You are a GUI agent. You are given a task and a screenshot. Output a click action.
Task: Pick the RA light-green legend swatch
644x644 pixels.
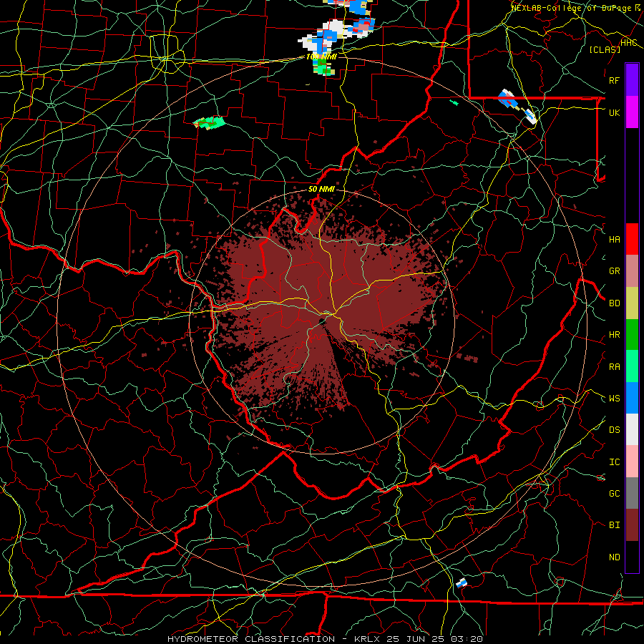click(632, 366)
